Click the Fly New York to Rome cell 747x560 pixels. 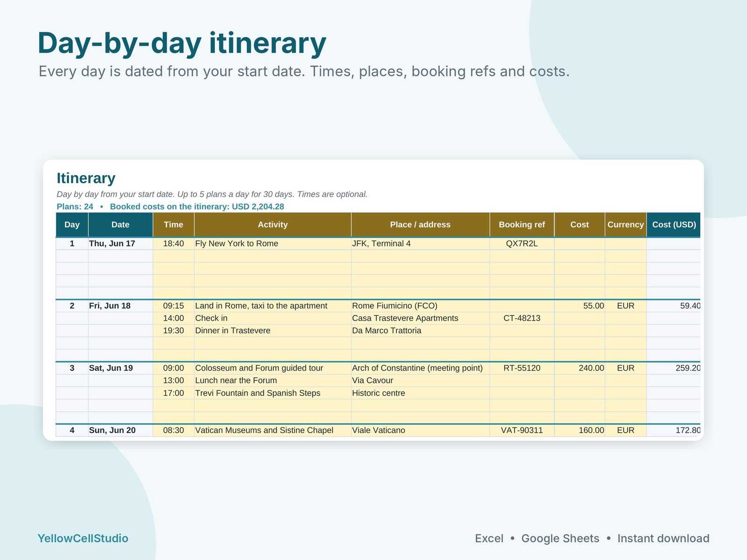click(273, 244)
